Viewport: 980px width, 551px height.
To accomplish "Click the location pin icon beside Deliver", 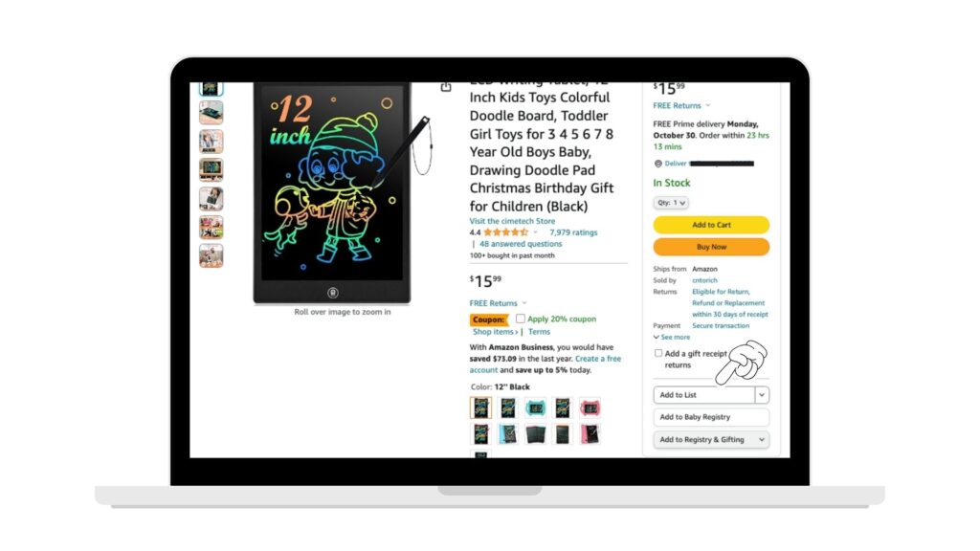I will point(658,164).
